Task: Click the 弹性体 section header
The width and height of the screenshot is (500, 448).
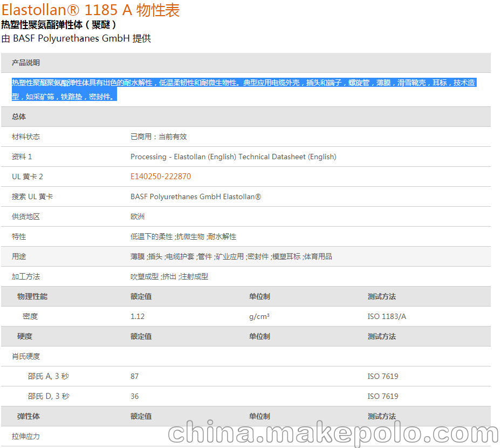Action: pyautogui.click(x=29, y=416)
